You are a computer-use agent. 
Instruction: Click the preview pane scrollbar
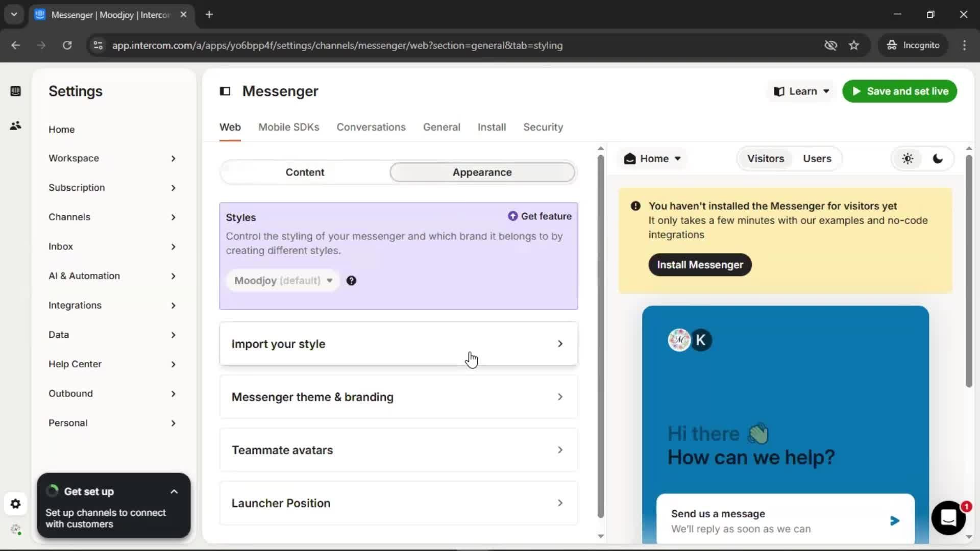tap(969, 270)
